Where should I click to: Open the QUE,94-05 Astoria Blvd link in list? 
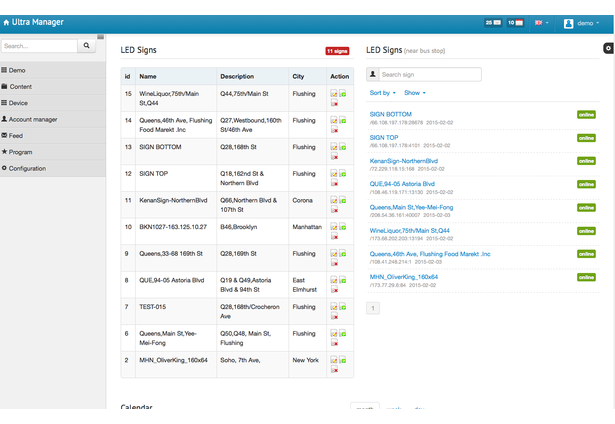click(x=402, y=184)
